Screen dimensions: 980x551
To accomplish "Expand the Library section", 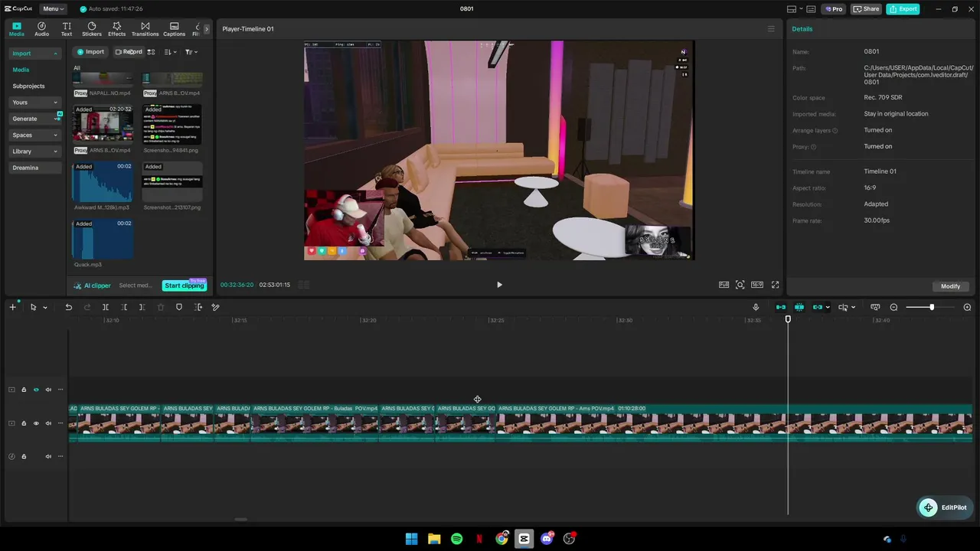I will point(34,152).
